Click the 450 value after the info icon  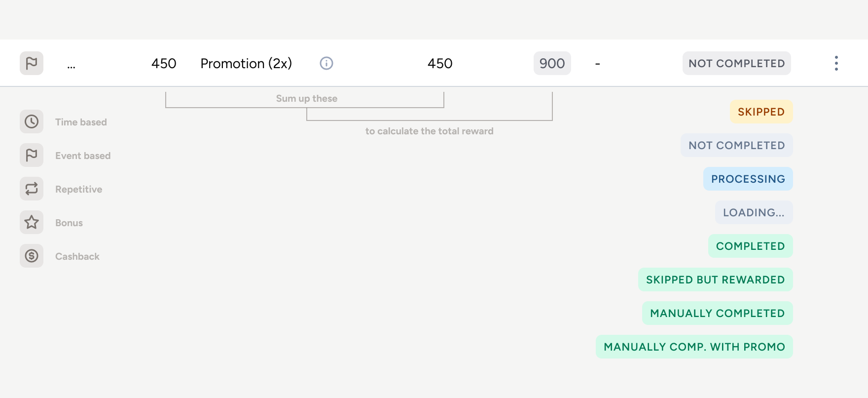(x=440, y=64)
